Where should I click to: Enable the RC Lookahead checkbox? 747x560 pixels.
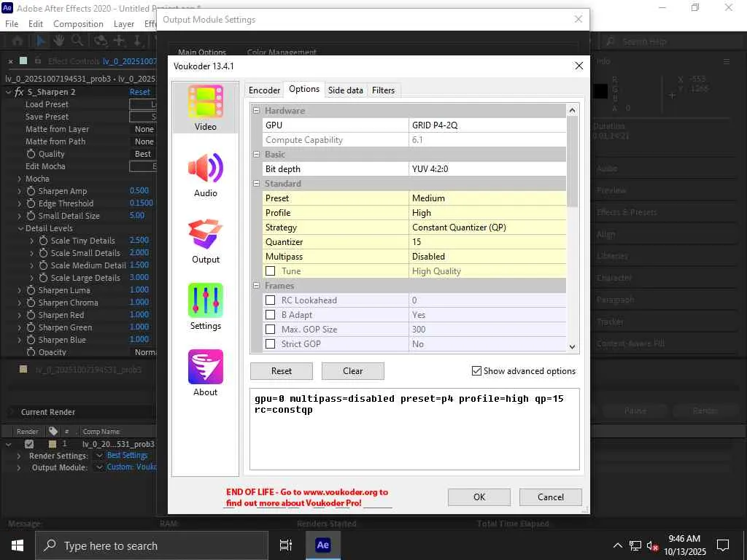click(270, 300)
